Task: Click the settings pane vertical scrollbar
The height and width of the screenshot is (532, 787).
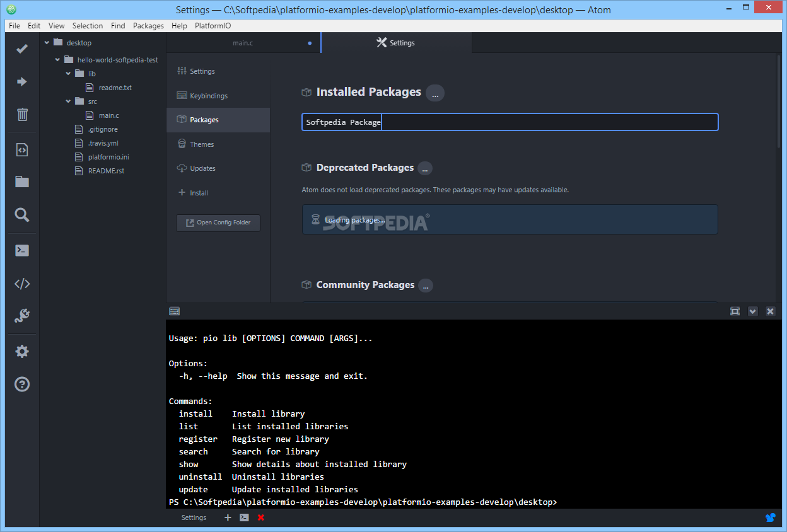Action: click(x=779, y=101)
